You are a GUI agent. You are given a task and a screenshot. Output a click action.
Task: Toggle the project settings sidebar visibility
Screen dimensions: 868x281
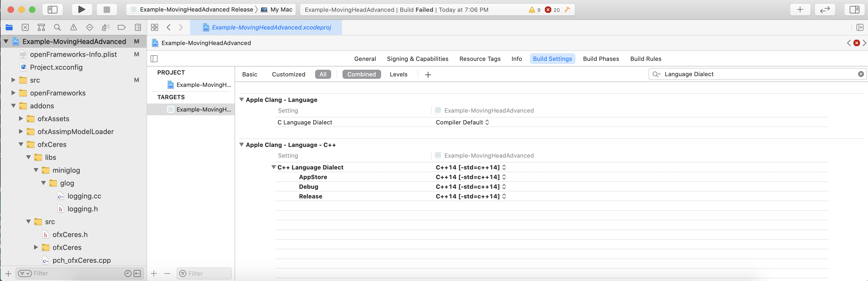point(154,58)
